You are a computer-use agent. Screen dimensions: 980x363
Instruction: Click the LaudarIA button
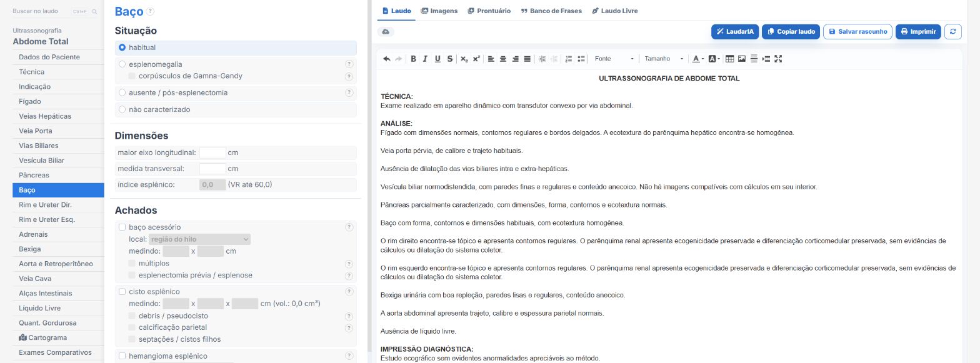(735, 31)
